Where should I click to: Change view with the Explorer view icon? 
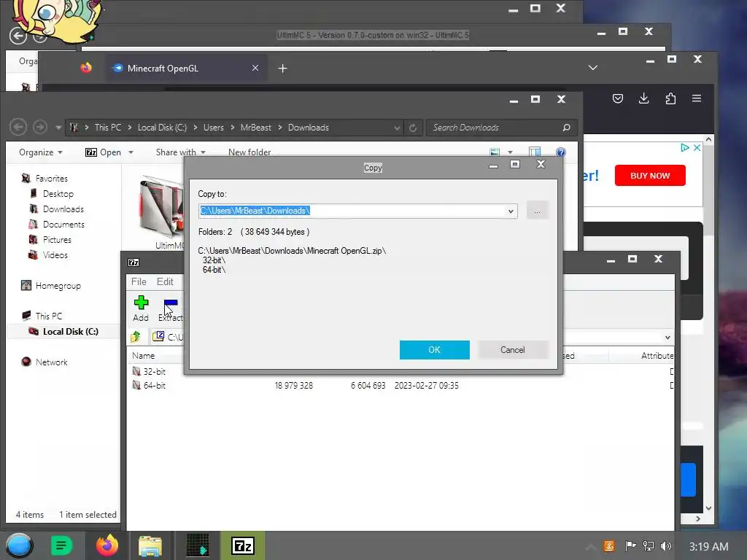tap(495, 152)
